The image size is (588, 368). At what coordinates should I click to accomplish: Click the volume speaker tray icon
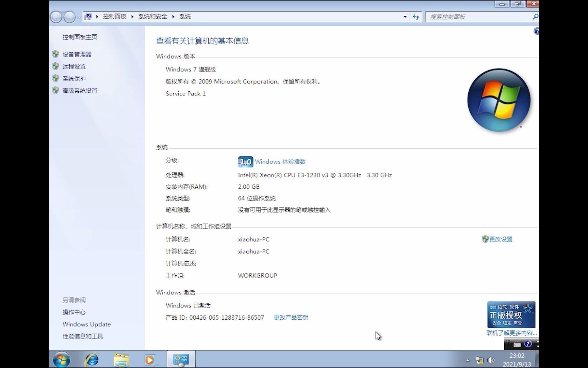[491, 360]
